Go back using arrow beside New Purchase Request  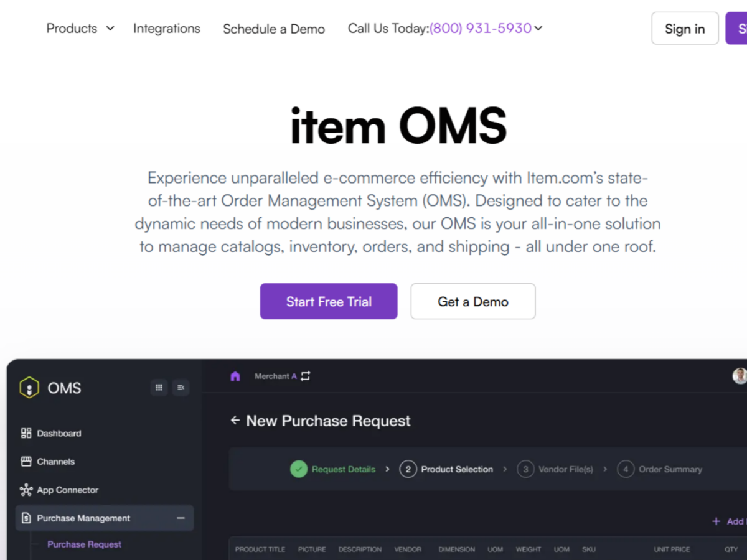pos(235,421)
